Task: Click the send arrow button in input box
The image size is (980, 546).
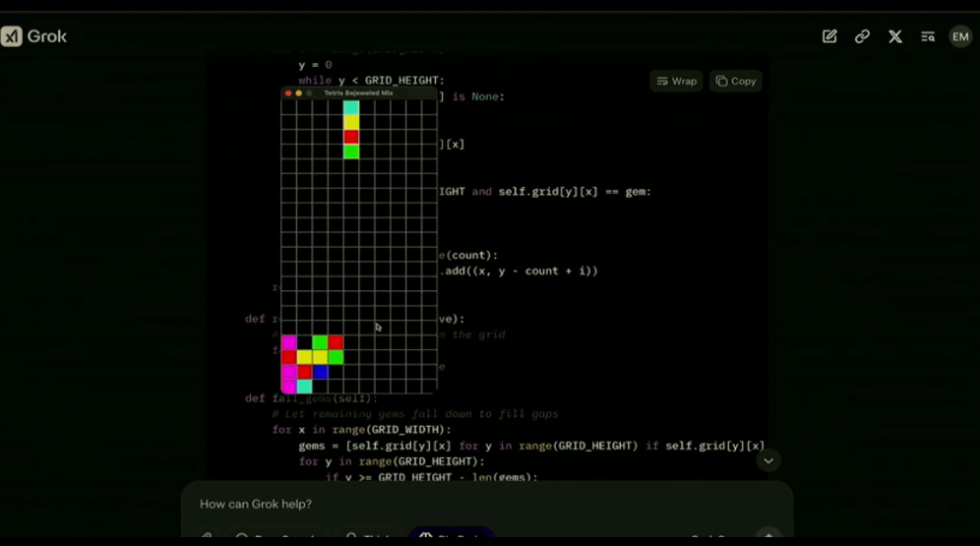Action: tap(768, 536)
